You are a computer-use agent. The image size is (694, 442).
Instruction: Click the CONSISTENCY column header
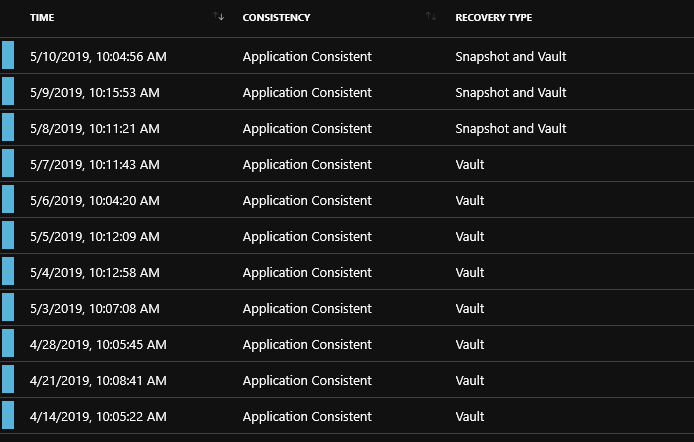point(276,18)
